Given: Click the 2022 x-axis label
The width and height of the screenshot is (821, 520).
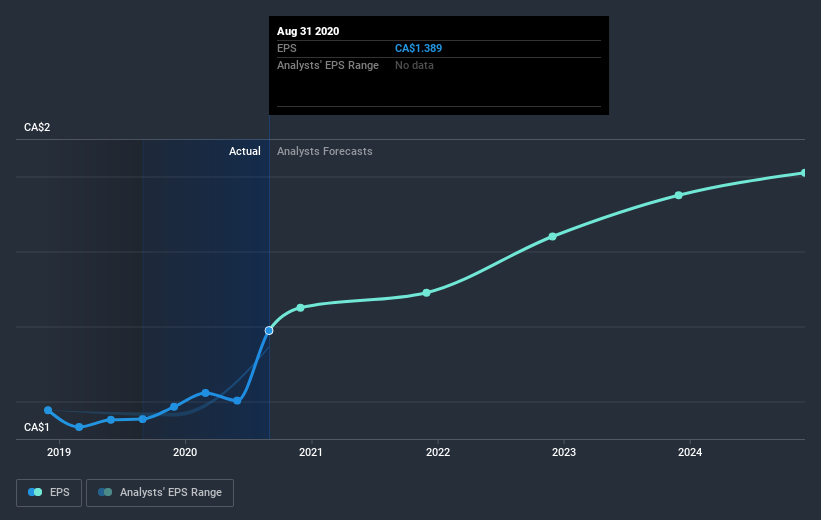Looking at the screenshot, I should coord(438,452).
